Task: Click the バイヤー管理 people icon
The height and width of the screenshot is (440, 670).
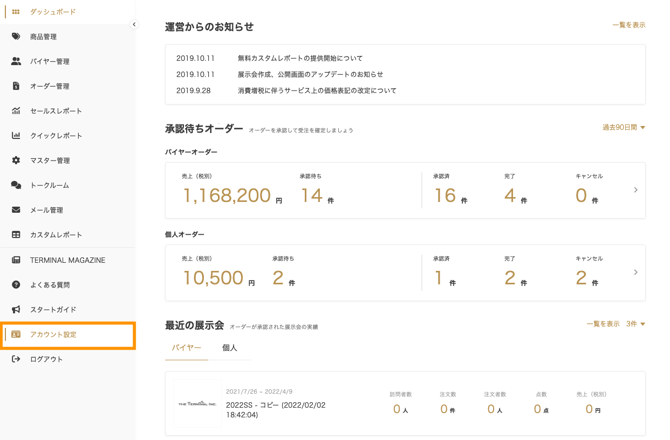Action: (x=16, y=61)
